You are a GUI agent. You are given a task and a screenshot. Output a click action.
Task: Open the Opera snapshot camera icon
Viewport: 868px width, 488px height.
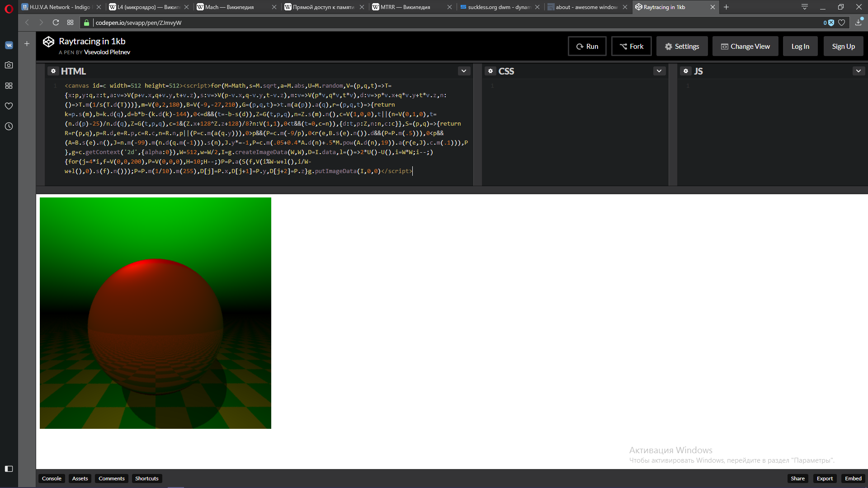coord(9,65)
